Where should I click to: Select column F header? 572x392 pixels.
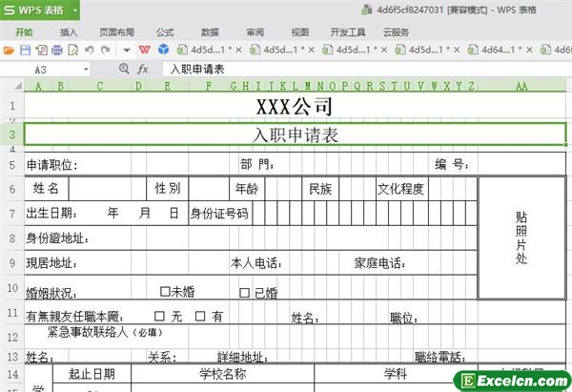tap(209, 87)
